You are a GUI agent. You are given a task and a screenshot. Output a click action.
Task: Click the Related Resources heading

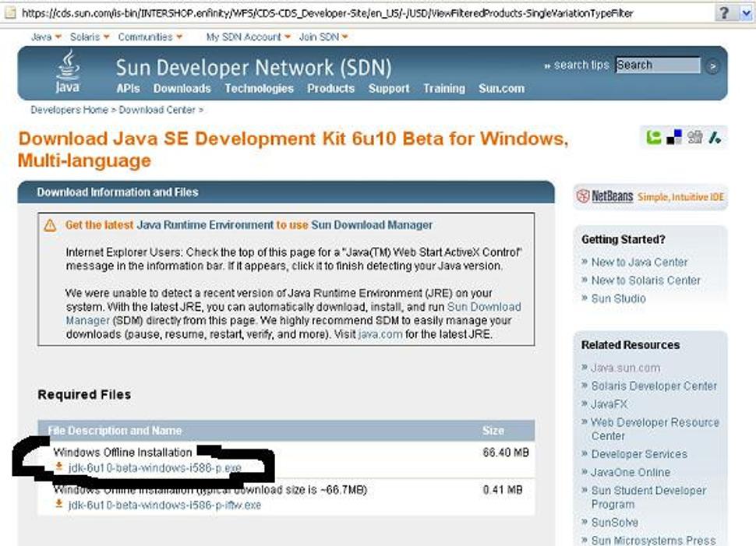pyautogui.click(x=631, y=345)
